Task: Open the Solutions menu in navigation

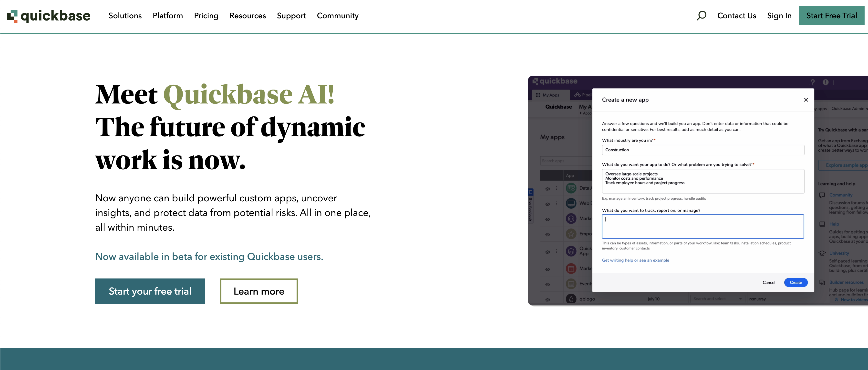Action: click(125, 16)
